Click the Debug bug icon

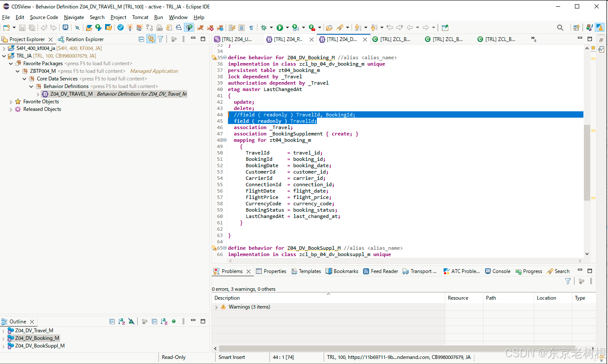264,28
